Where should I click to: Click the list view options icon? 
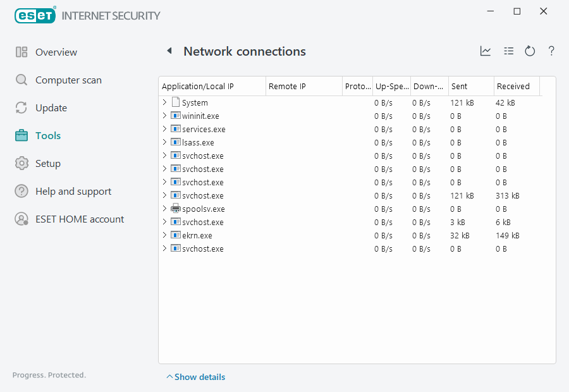(508, 51)
